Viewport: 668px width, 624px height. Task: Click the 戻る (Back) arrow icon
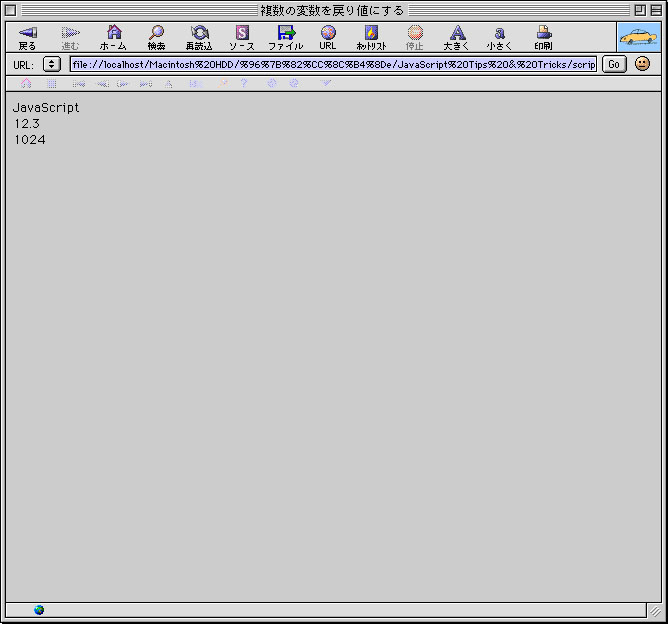pyautogui.click(x=28, y=33)
